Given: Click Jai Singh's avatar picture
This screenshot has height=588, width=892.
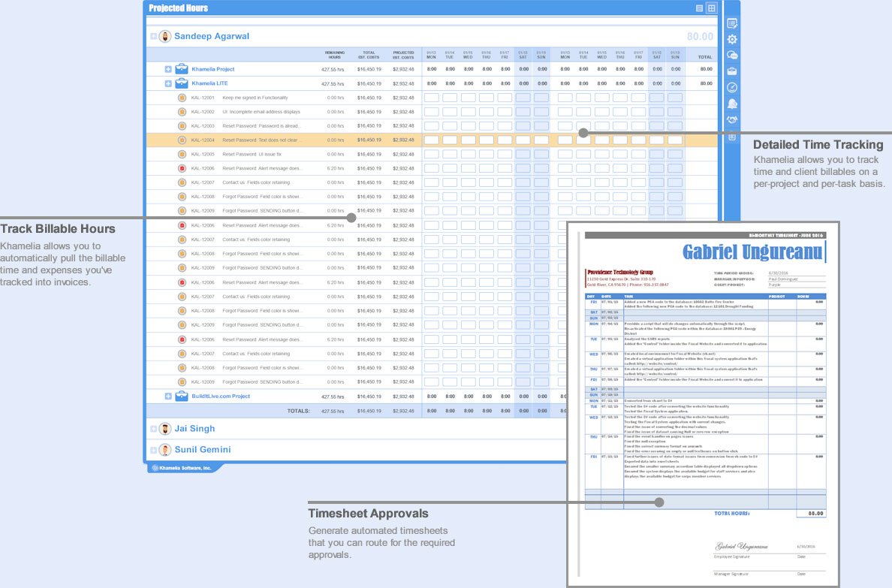Looking at the screenshot, I should tap(165, 429).
